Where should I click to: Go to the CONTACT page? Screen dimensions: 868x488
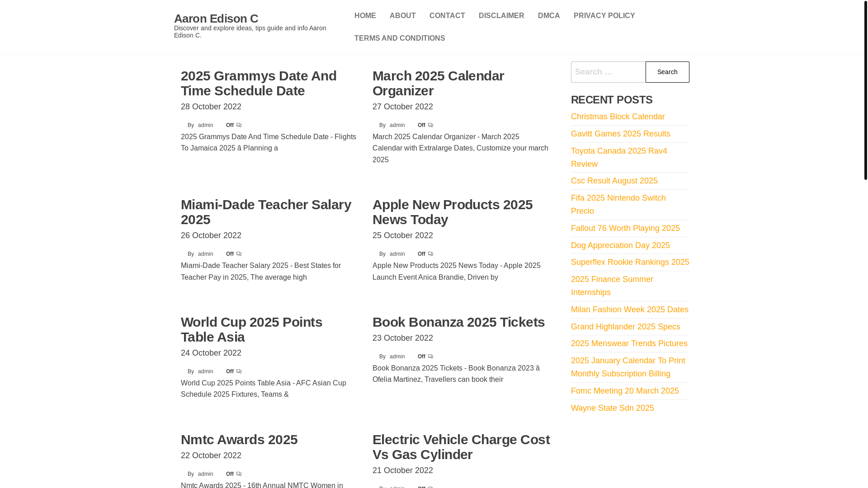pos(447,16)
